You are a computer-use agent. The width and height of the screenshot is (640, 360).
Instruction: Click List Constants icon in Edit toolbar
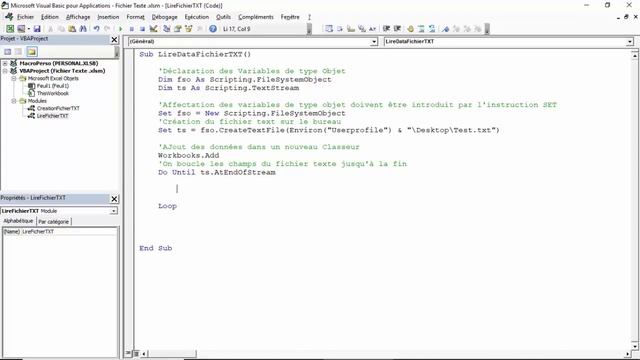pos(340,29)
